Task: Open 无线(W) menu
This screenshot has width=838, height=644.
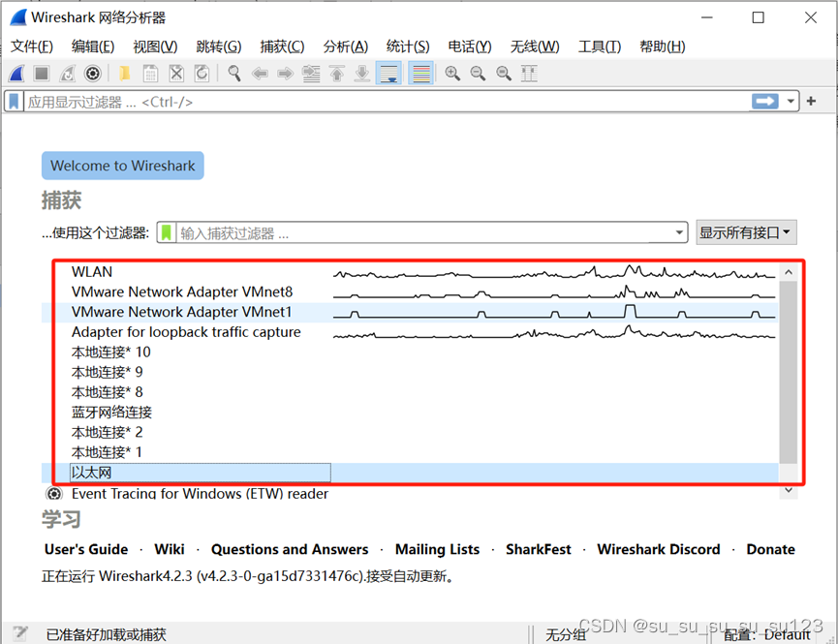Action: coord(535,46)
